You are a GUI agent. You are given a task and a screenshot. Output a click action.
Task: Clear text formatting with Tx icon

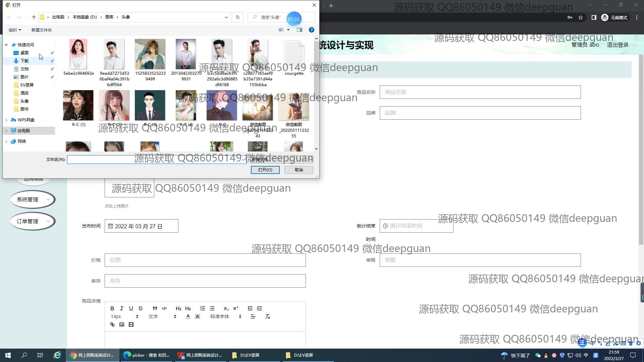point(268,316)
